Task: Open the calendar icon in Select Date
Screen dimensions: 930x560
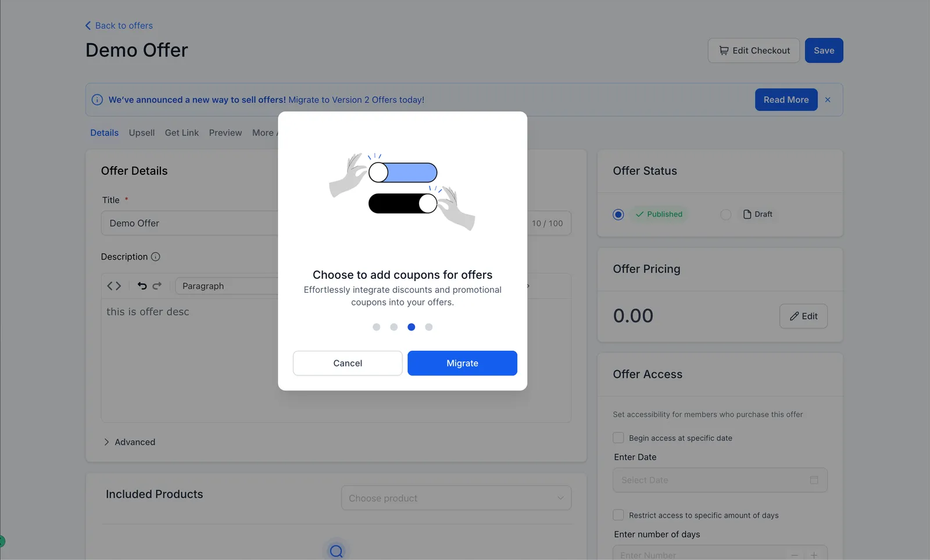Action: pyautogui.click(x=814, y=480)
